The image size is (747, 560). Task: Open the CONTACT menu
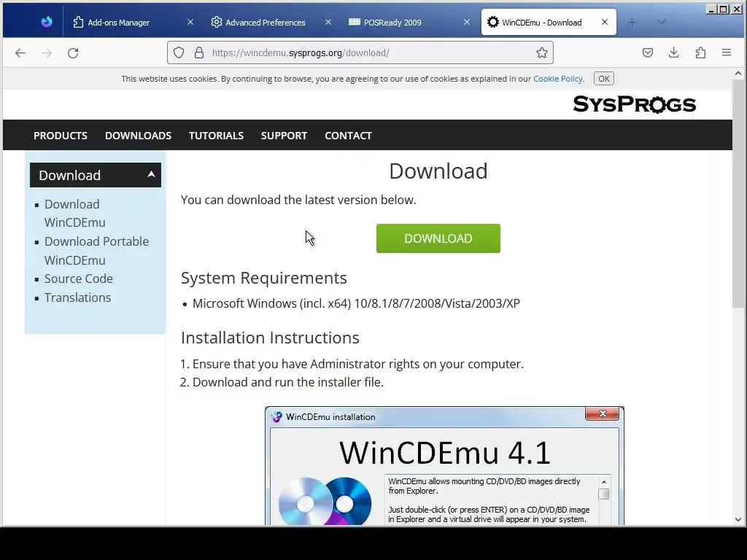point(348,136)
